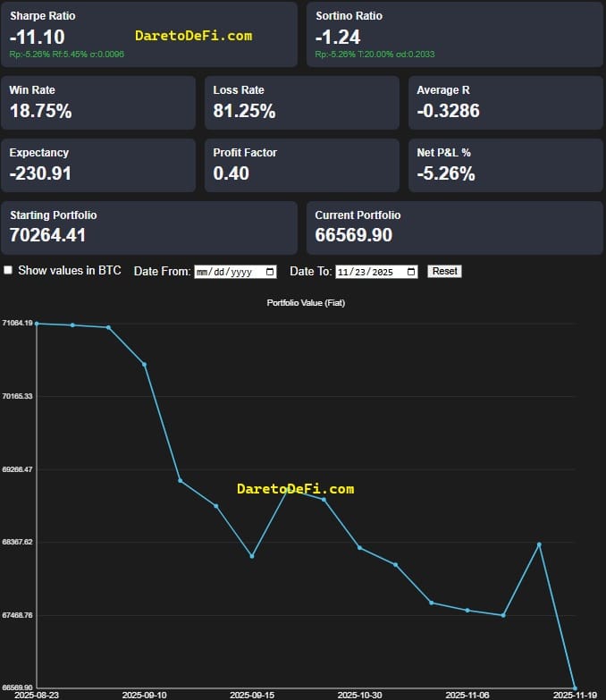Screen dimensions: 606x700
Task: Click the x-axis label 2025-10-30
Action: (x=359, y=696)
